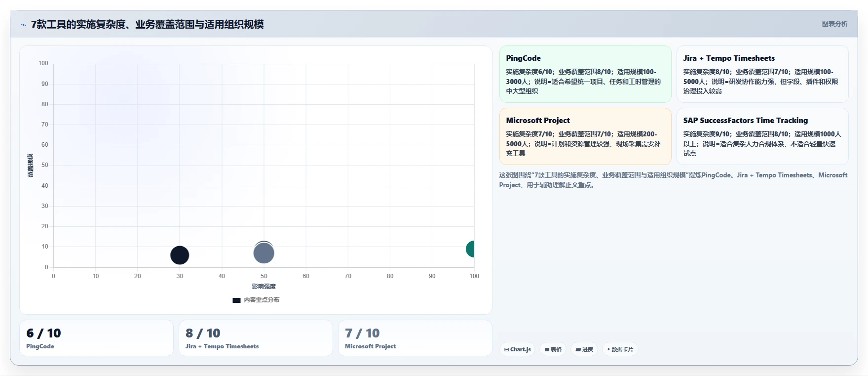Click the Chart.js tag
Screen dimensions: 868x376
pos(517,349)
